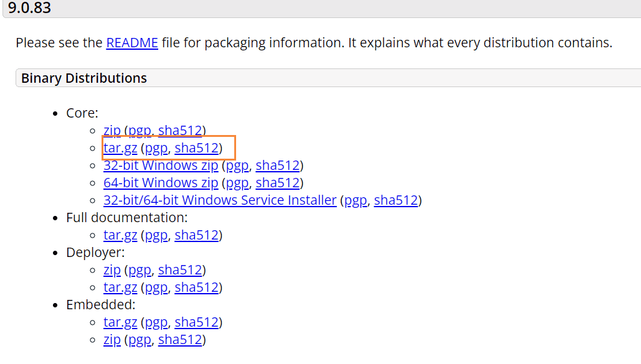
Task: Download the Deployer tar.gz
Action: (x=120, y=287)
